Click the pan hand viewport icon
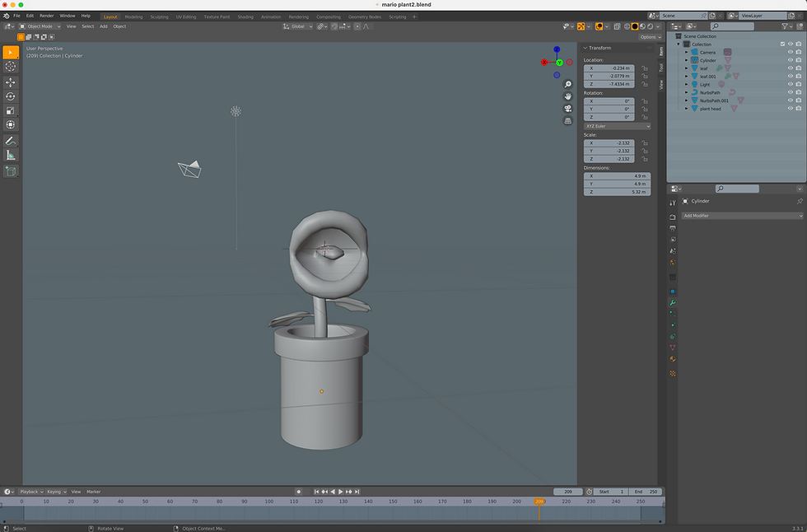 tap(567, 96)
